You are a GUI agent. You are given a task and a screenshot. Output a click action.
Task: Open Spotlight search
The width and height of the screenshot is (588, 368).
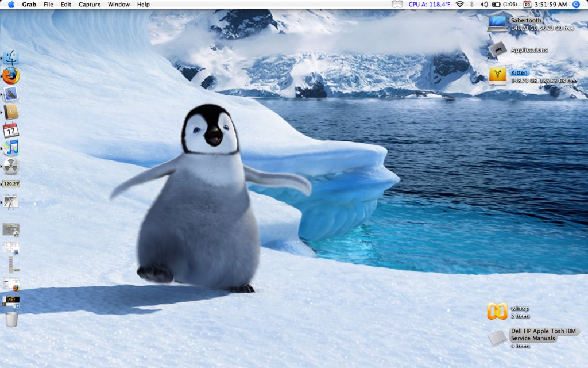pyautogui.click(x=576, y=5)
